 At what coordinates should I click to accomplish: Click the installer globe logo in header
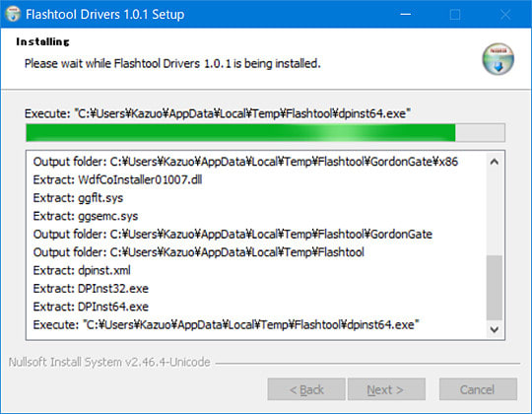(x=498, y=59)
